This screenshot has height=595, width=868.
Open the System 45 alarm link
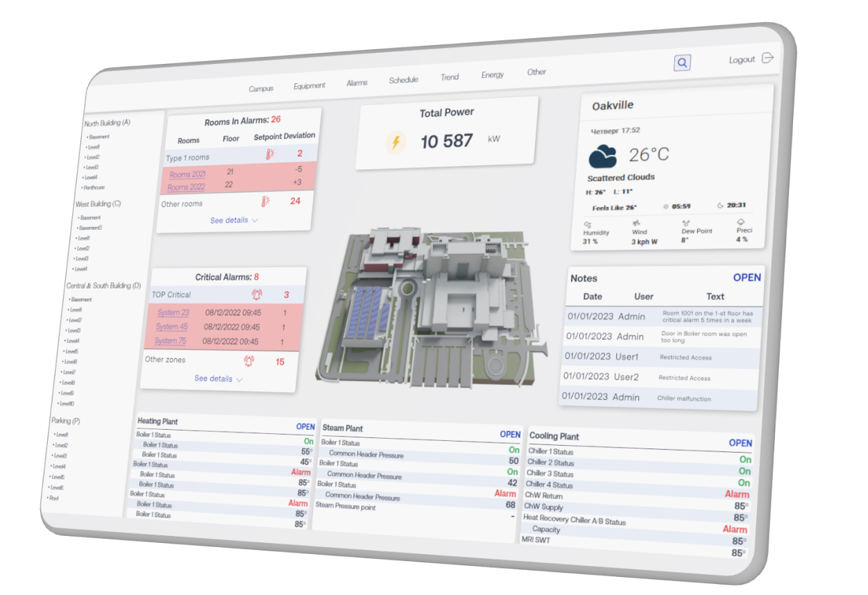pos(171,327)
